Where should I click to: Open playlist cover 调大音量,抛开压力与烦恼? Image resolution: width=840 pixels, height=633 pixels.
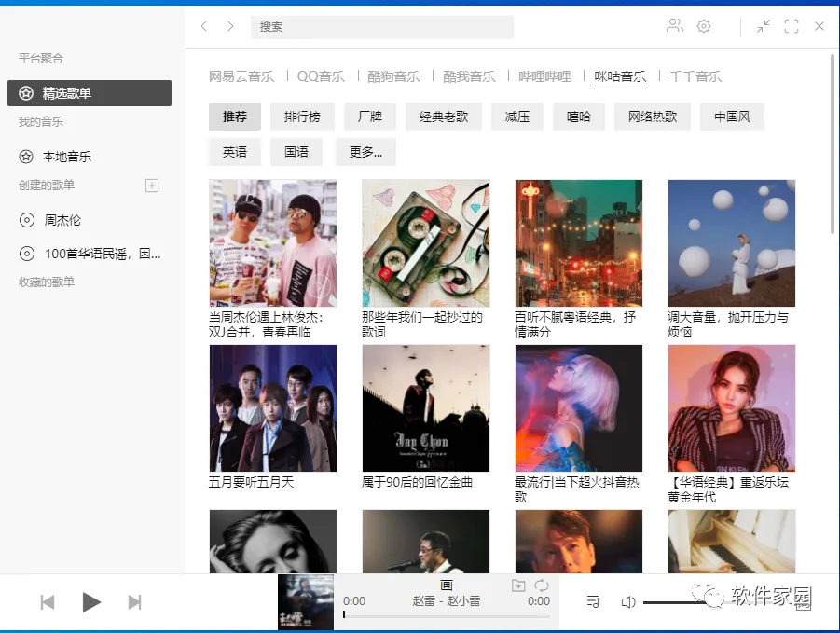(x=732, y=243)
